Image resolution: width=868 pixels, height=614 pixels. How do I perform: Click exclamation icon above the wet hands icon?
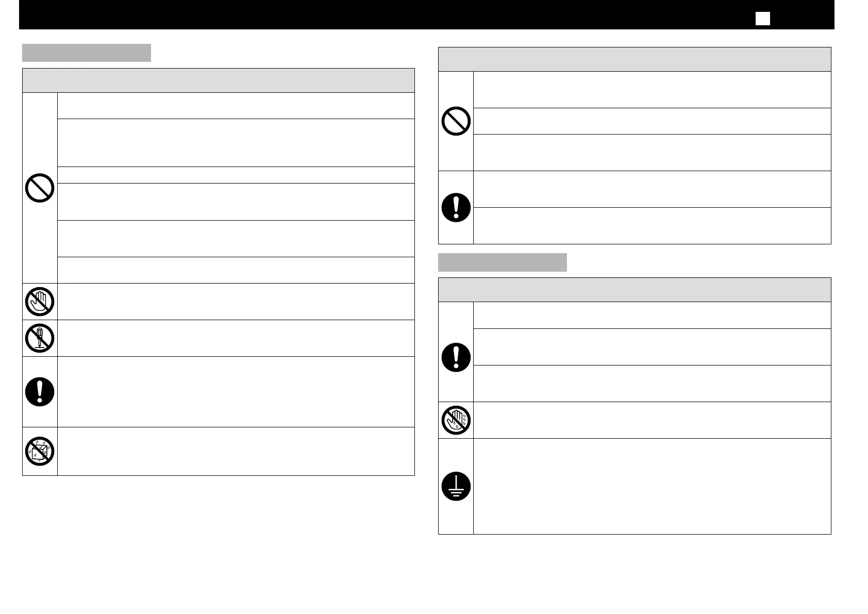[x=456, y=357]
